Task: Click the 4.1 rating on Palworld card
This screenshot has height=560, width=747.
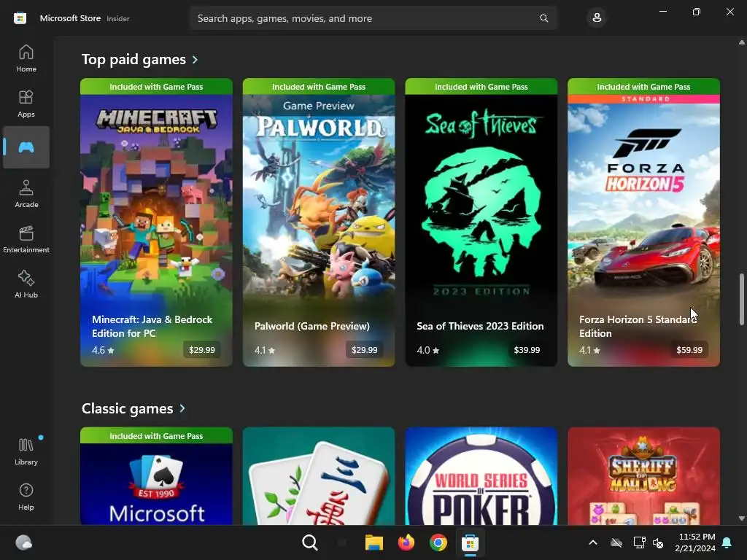Action: click(x=265, y=351)
